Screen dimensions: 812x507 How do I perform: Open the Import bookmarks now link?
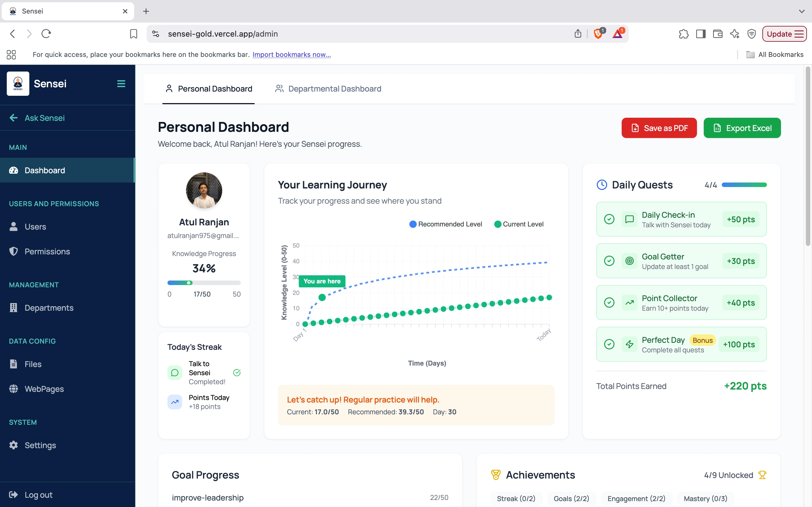[291, 54]
